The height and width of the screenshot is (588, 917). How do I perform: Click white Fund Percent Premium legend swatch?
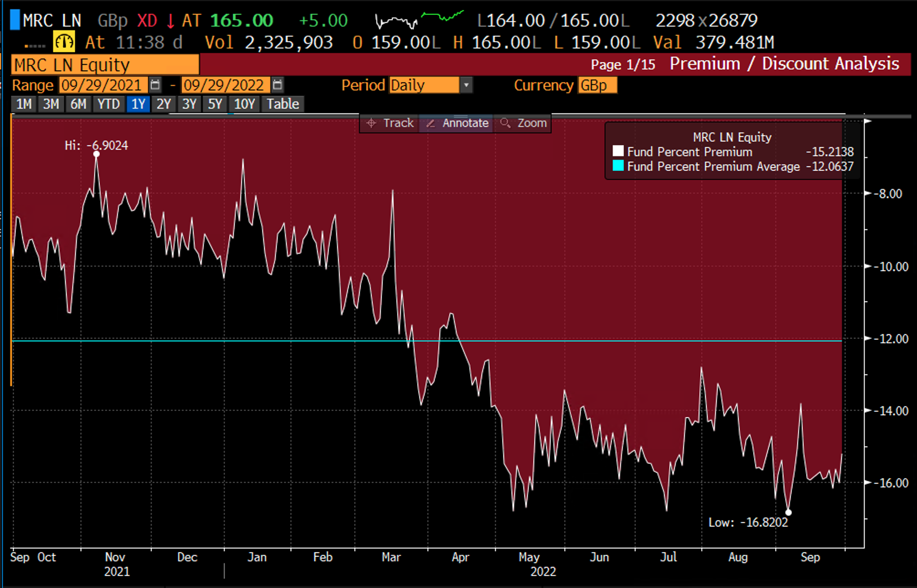[x=618, y=151]
